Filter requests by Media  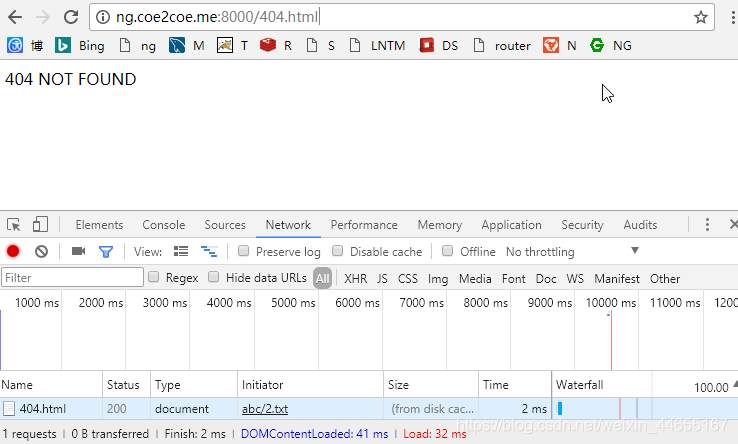[475, 279]
